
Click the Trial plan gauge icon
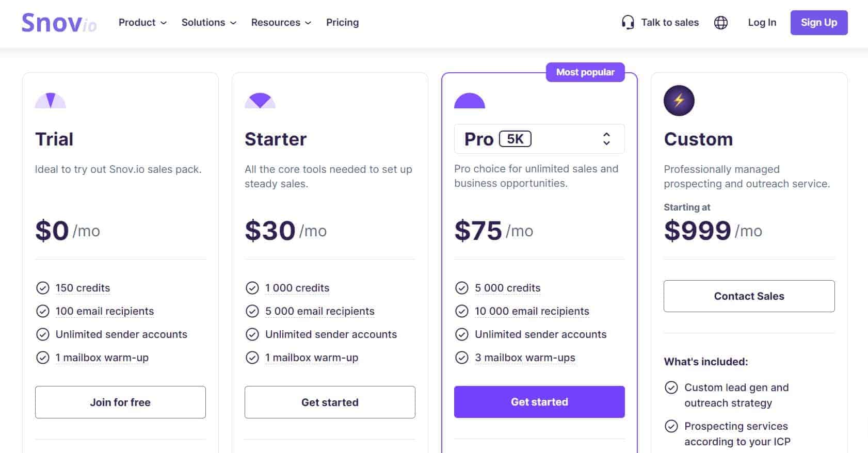(51, 100)
